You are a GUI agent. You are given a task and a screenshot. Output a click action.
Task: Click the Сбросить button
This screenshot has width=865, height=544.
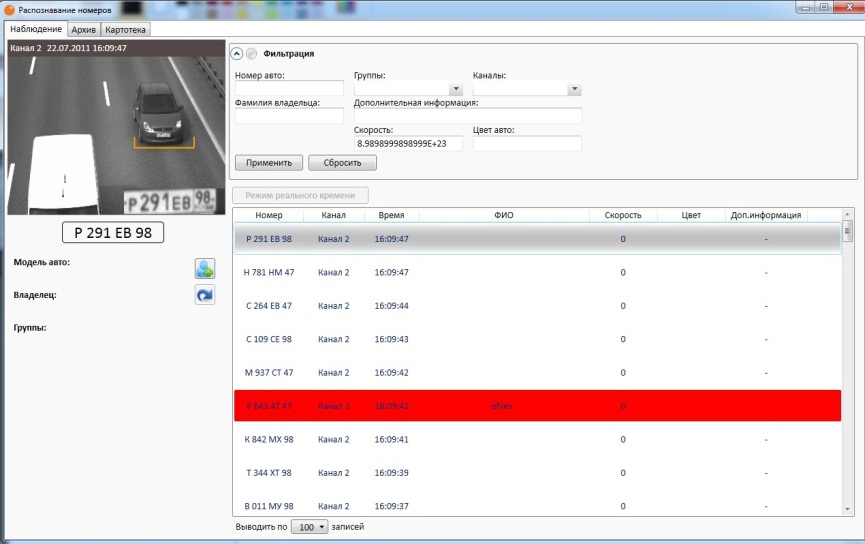pyautogui.click(x=342, y=163)
